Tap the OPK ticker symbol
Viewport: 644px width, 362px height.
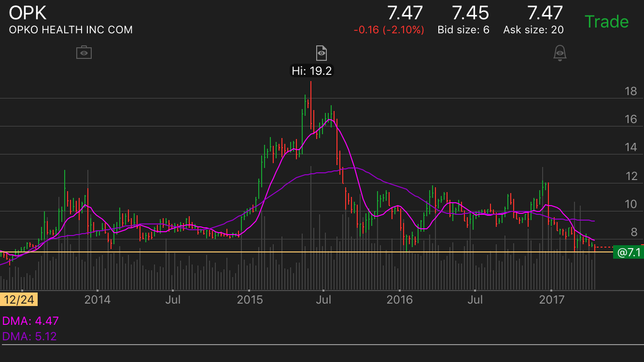click(x=28, y=13)
